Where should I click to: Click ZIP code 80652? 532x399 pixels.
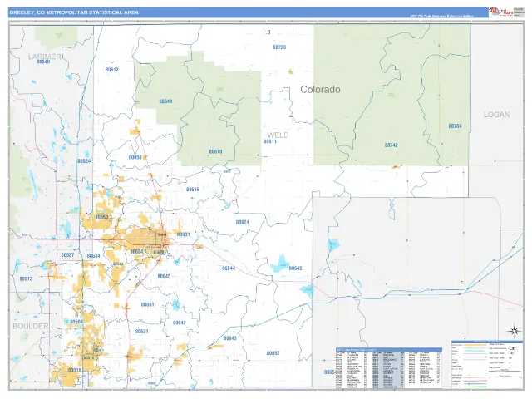tap(273, 353)
